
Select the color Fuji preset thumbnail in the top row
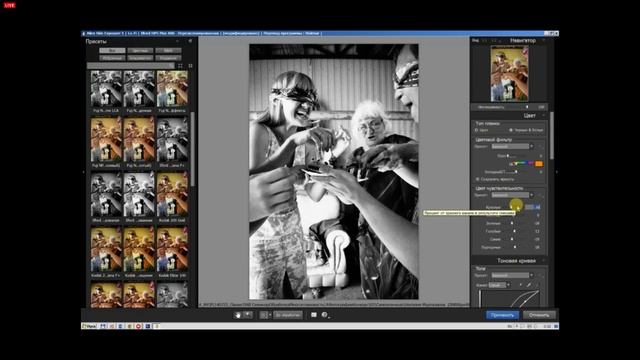(172, 89)
